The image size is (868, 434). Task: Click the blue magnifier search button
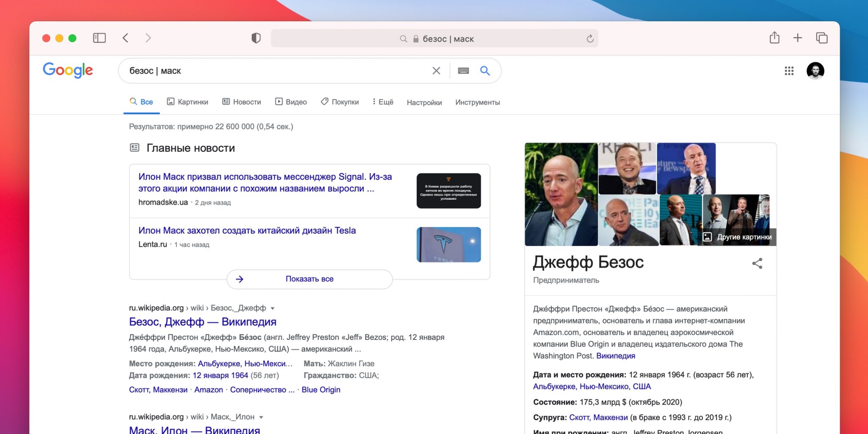485,71
